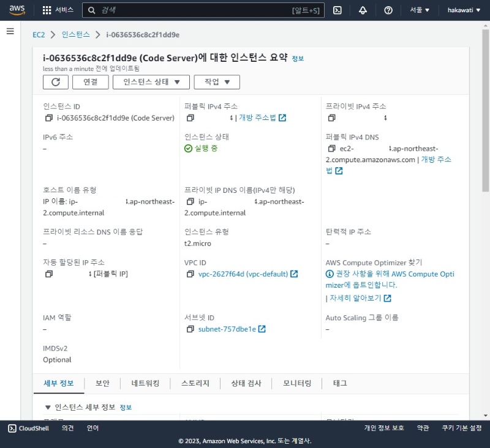Switch to the 모니터링 tab
This screenshot has height=448, width=490.
click(297, 383)
